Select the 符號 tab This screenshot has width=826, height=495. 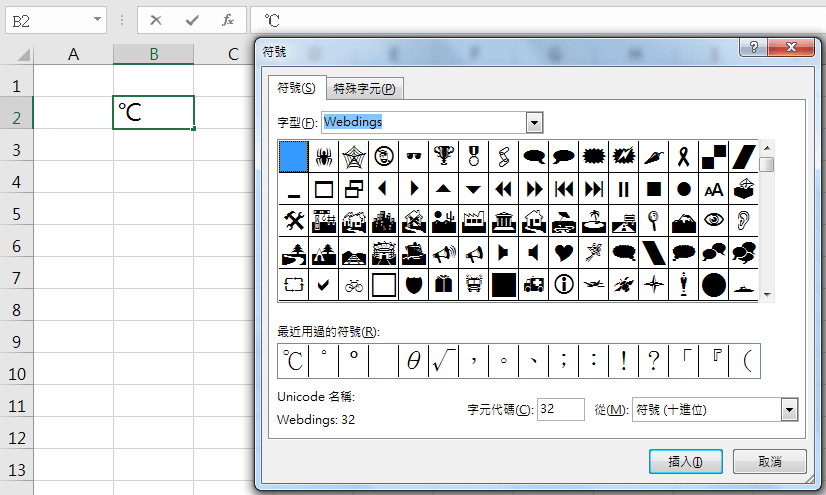point(301,89)
